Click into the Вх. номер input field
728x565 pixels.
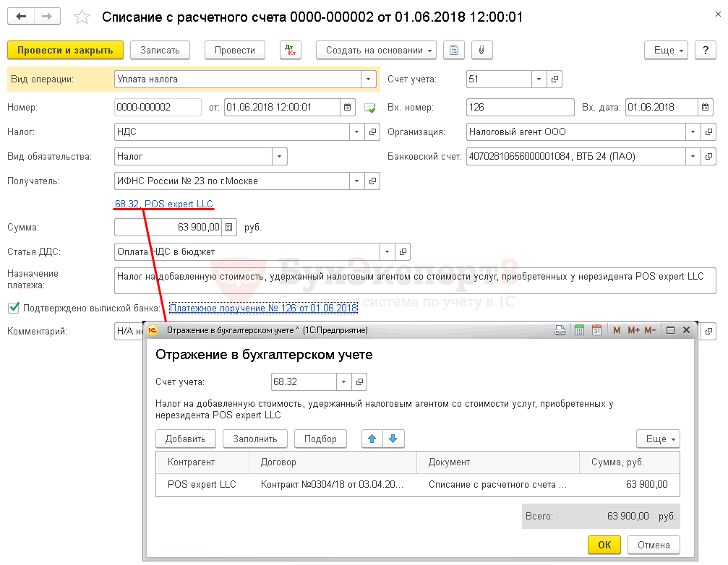coord(520,108)
